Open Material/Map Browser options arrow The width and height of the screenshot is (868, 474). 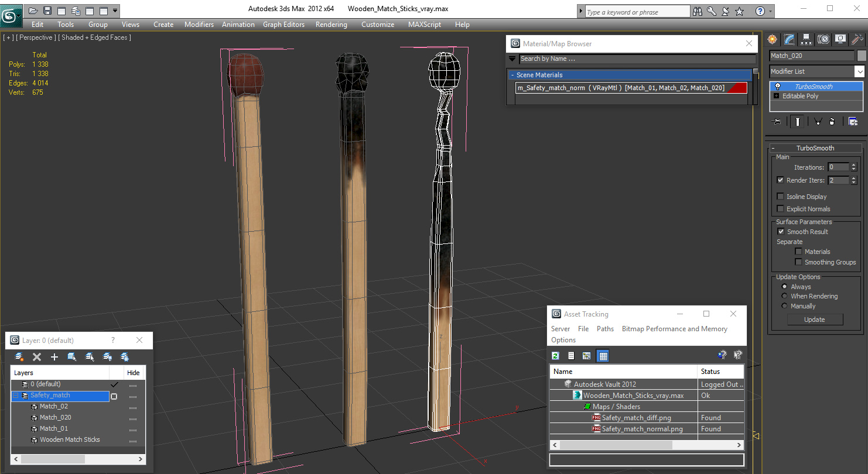tap(512, 59)
